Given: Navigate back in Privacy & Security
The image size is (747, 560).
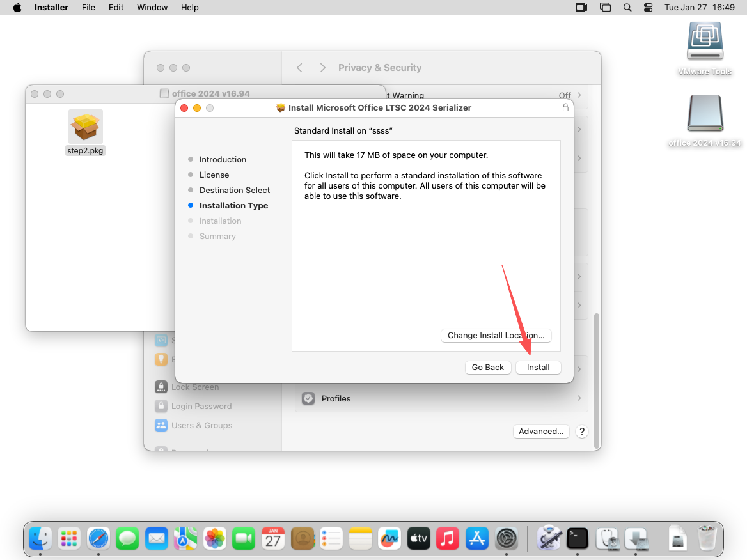Looking at the screenshot, I should click(x=299, y=68).
